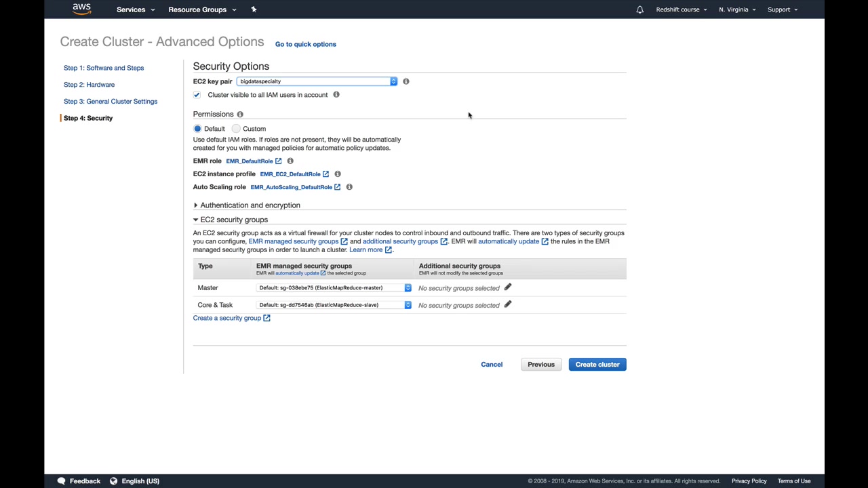This screenshot has width=868, height=488.
Task: Open Master managed security group dropdown
Action: 334,288
